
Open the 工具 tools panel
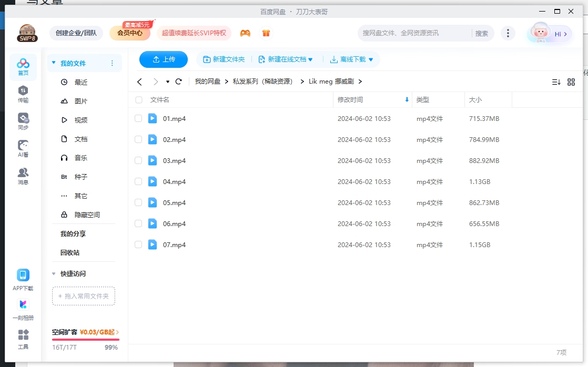[x=23, y=339]
